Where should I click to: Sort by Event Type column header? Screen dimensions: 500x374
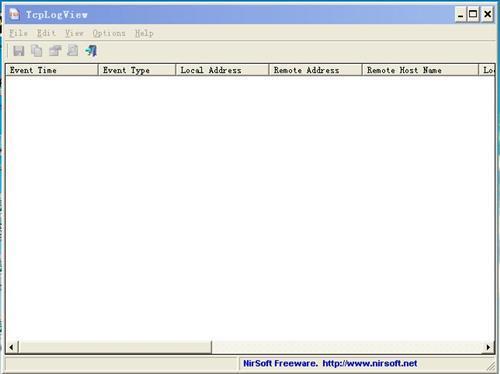[x=137, y=70]
